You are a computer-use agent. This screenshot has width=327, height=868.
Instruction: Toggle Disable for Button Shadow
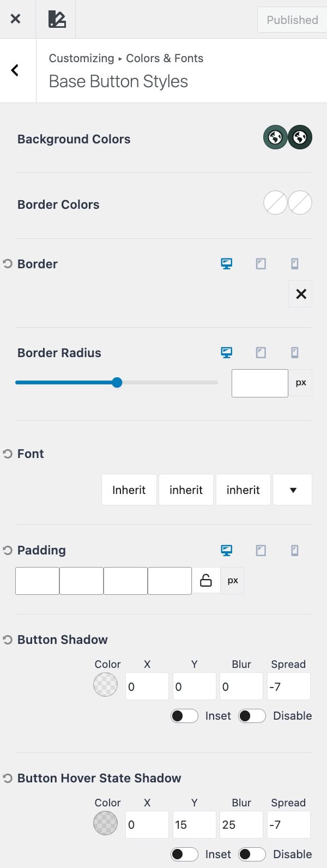tap(252, 716)
